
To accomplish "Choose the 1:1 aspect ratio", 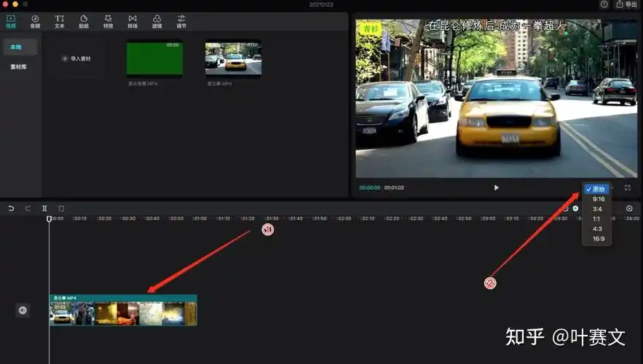I will coord(599,219).
